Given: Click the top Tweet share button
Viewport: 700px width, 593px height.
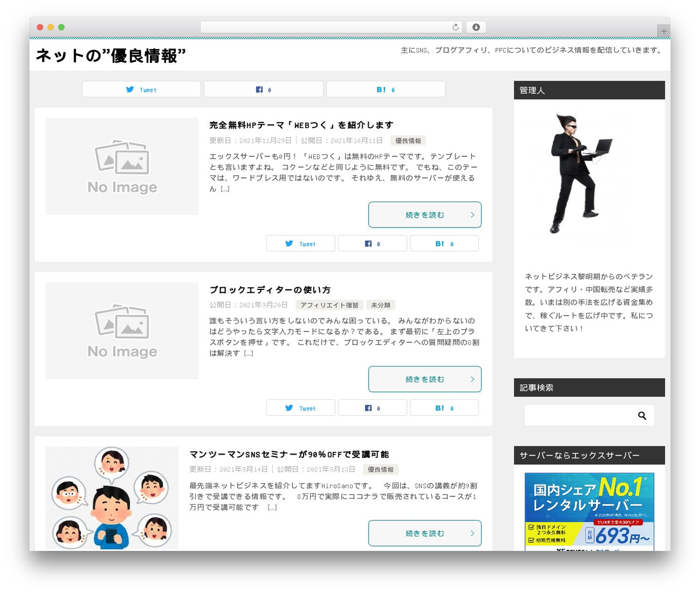Looking at the screenshot, I should pyautogui.click(x=142, y=90).
